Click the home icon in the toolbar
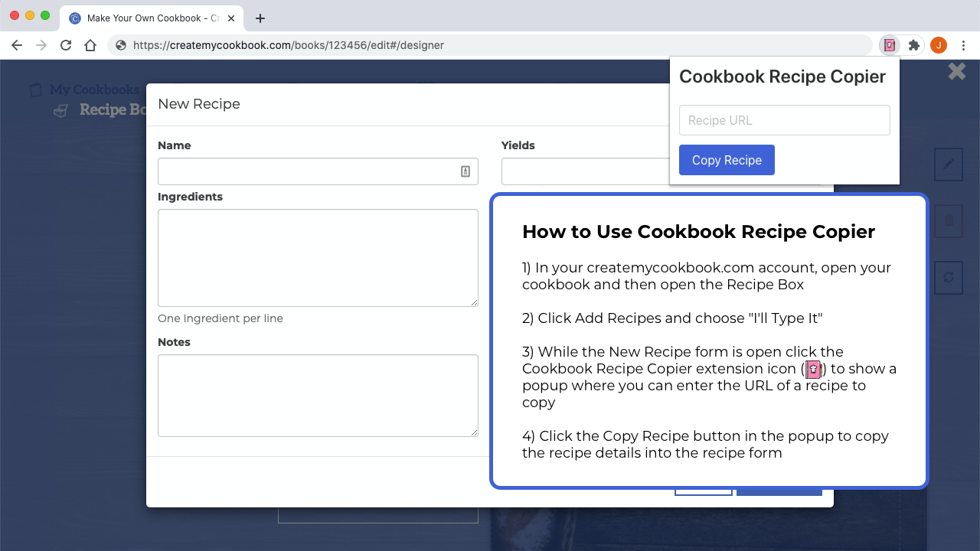This screenshot has width=980, height=551. [90, 44]
